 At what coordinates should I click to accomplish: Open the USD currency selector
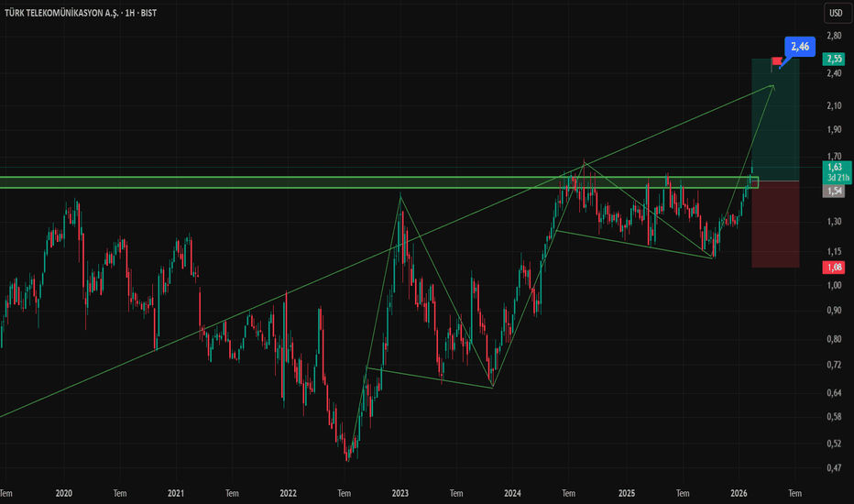click(836, 13)
